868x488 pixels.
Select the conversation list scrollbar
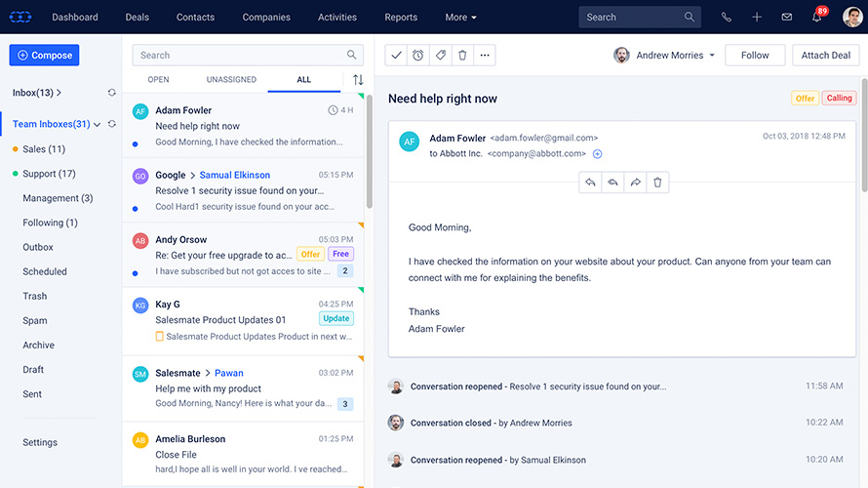370,151
